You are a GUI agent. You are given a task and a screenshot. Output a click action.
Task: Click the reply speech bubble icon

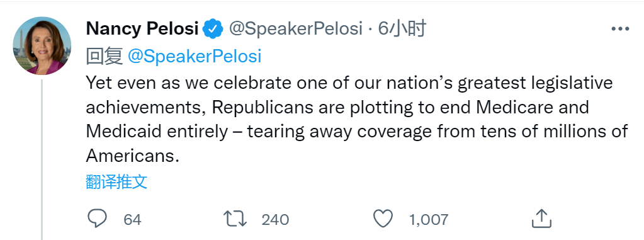98,219
